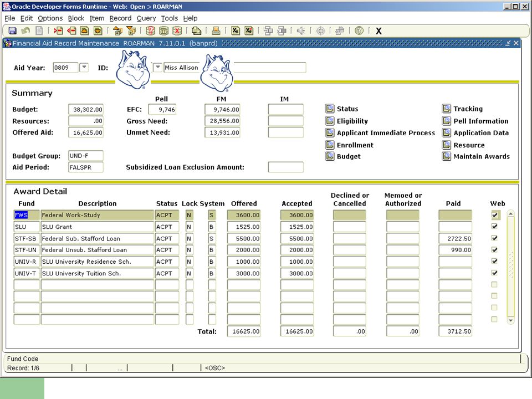Viewport: 532px width, 399px height.
Task: Jump to Next Block icon
Action: [131, 31]
